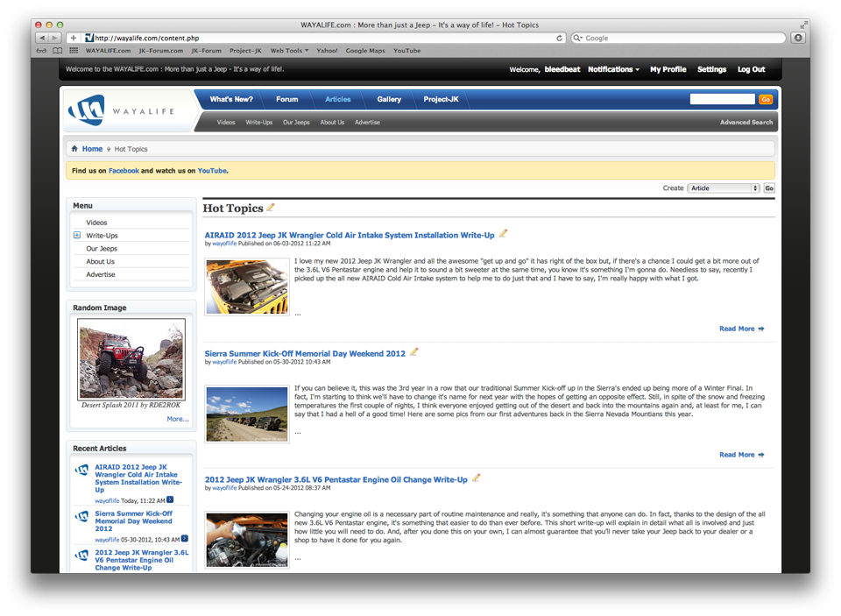The height and width of the screenshot is (616, 841).
Task: Click the site search input field
Action: pos(722,99)
